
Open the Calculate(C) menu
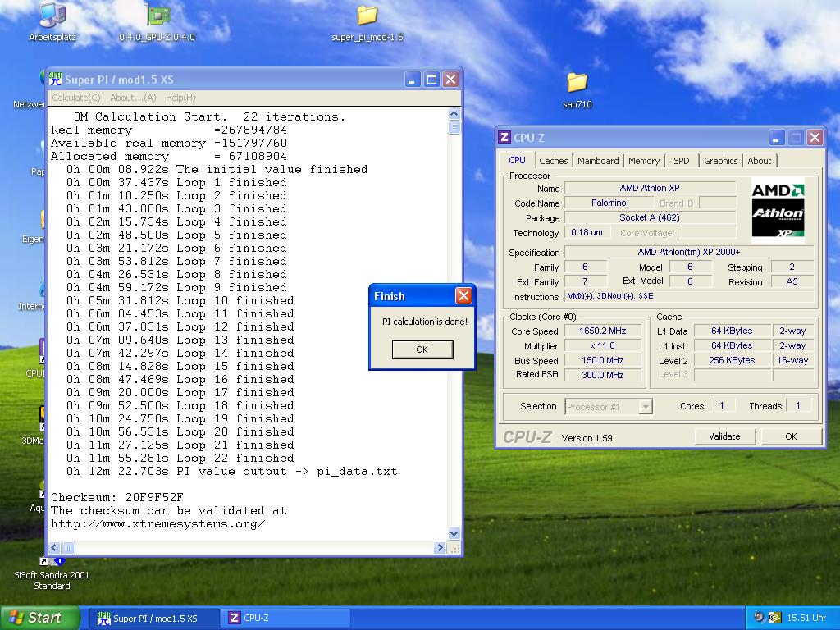click(76, 98)
